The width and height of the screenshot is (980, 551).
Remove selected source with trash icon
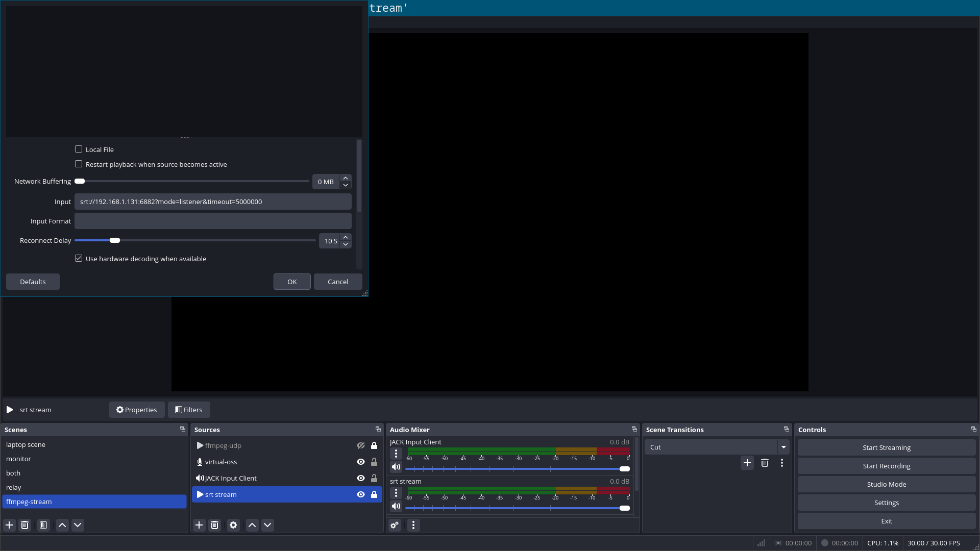click(x=215, y=525)
